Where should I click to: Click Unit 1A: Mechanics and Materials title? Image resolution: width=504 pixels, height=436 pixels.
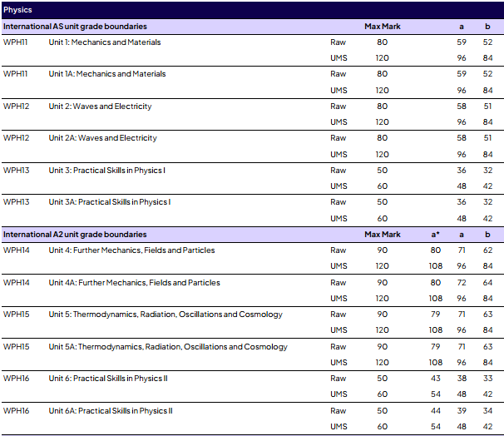[107, 74]
